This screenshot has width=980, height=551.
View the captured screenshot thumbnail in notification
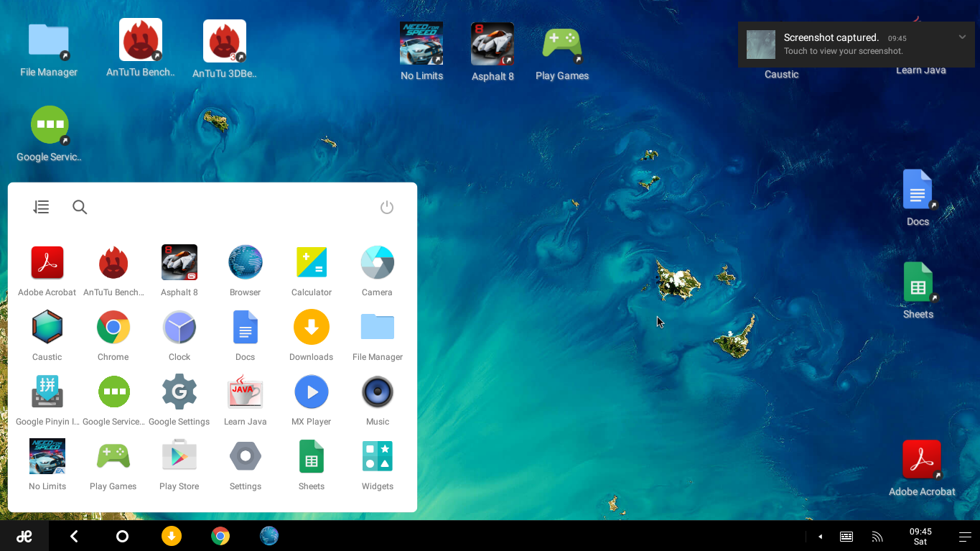pyautogui.click(x=761, y=45)
